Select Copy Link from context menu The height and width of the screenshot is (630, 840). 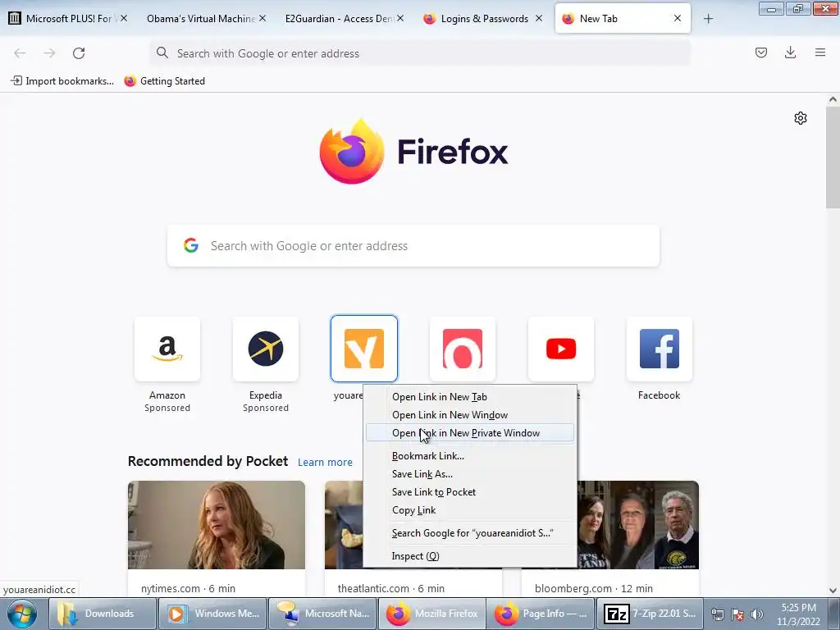coord(470,510)
